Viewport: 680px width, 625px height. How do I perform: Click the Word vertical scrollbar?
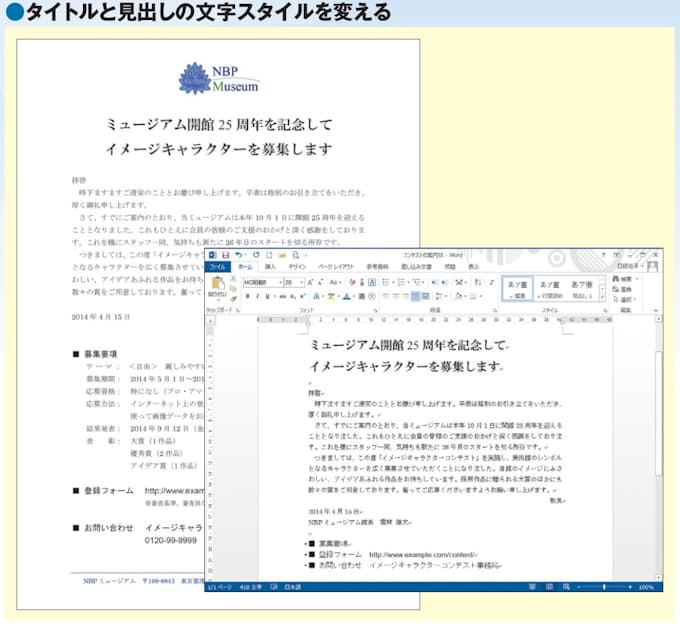click(657, 450)
